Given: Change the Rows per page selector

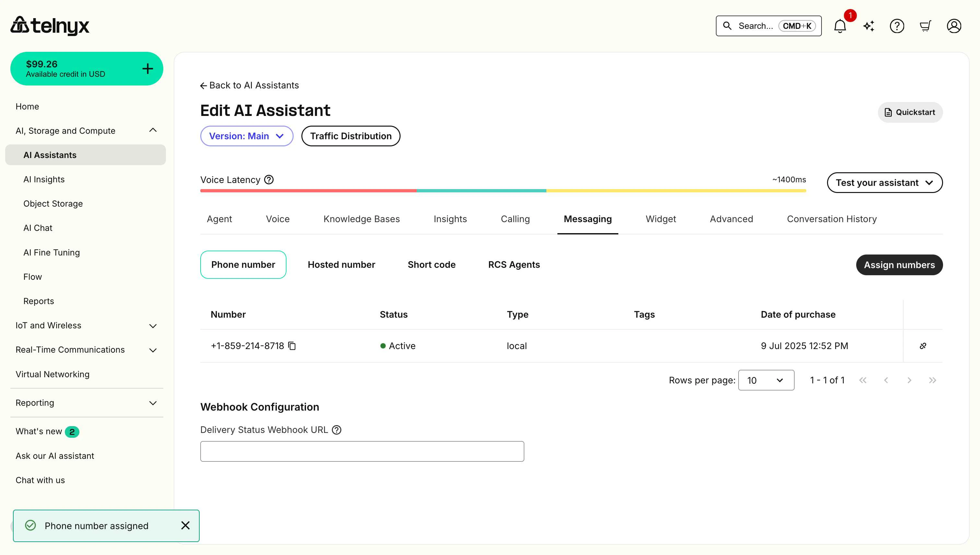Looking at the screenshot, I should click(765, 380).
